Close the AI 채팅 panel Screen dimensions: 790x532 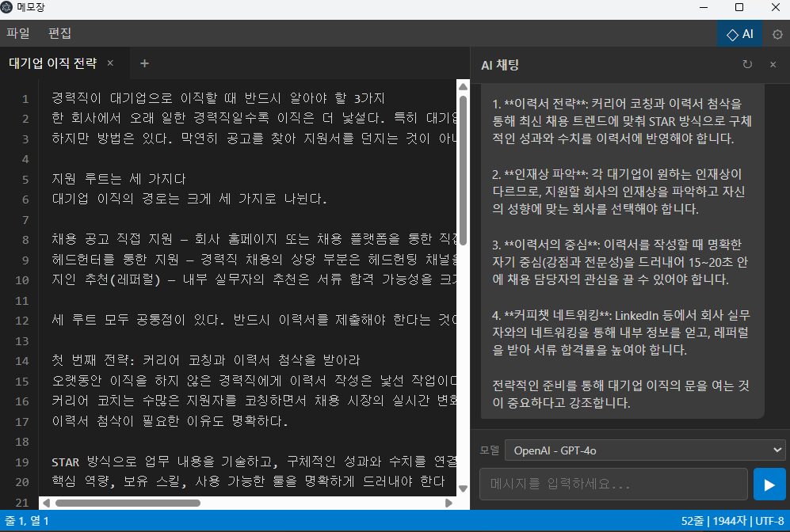coord(773,64)
